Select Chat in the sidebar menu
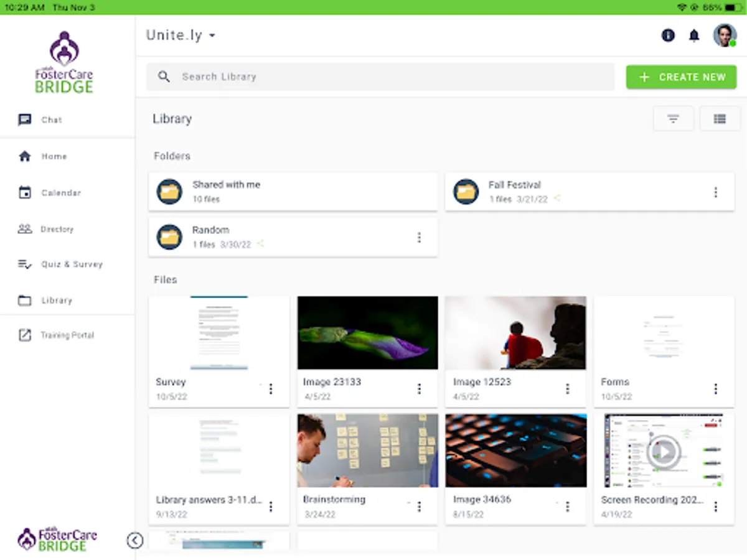Screen dimensions: 747x560 pyautogui.click(x=52, y=120)
